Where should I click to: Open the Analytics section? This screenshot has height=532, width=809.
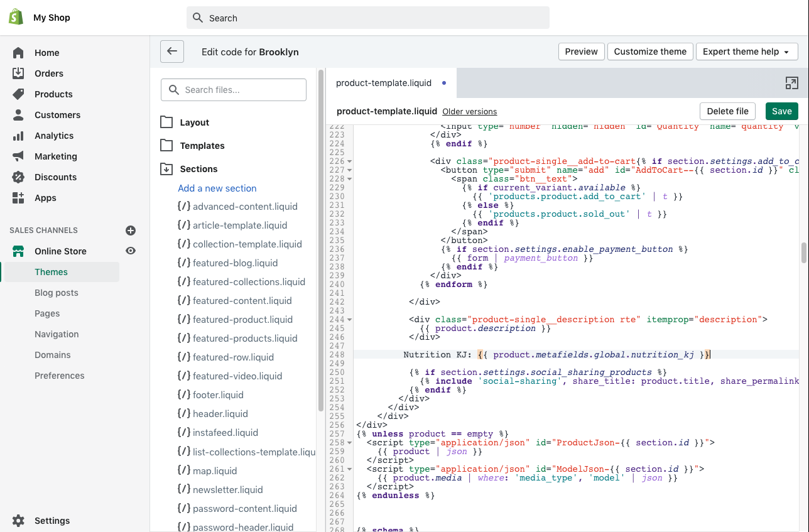(54, 136)
